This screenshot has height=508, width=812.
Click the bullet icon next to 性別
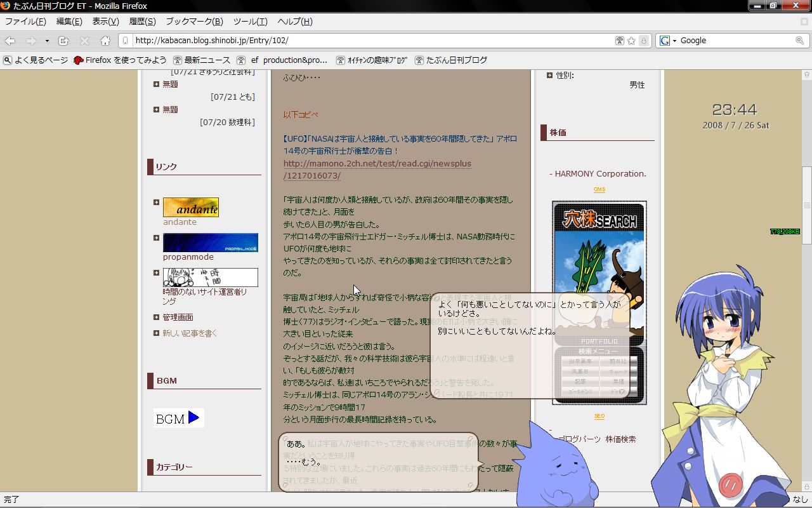tap(549, 76)
